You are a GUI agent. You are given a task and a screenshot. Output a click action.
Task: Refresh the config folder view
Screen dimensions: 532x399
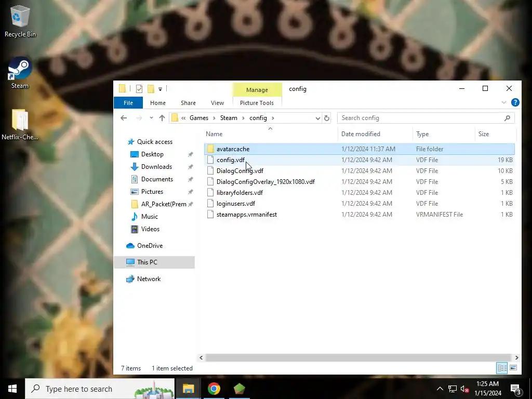(326, 118)
